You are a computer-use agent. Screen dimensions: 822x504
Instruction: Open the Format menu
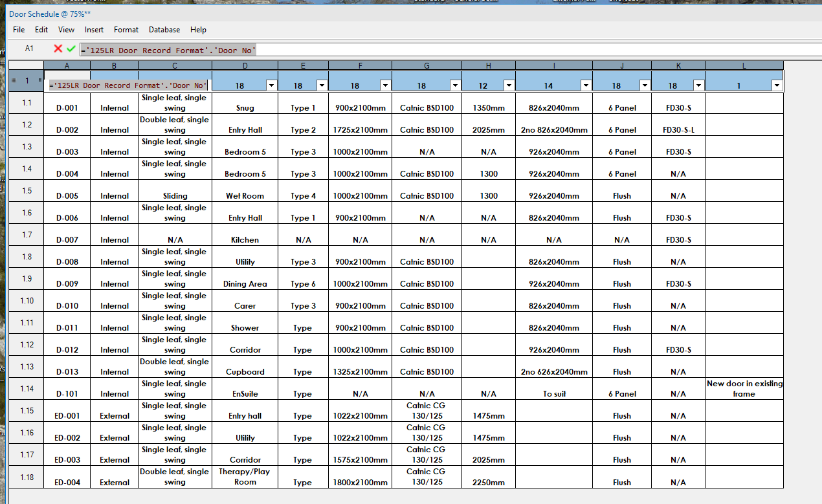point(126,30)
